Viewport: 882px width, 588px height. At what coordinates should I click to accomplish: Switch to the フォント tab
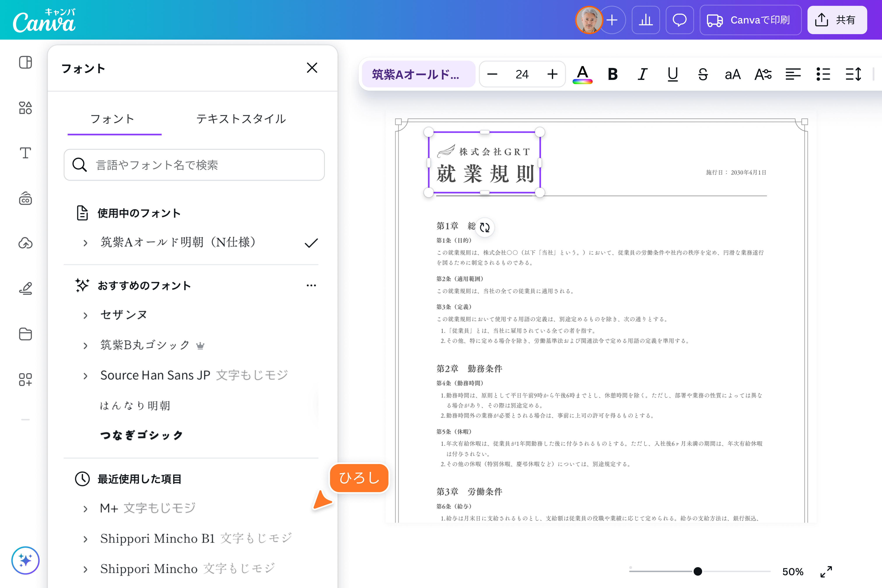[112, 119]
